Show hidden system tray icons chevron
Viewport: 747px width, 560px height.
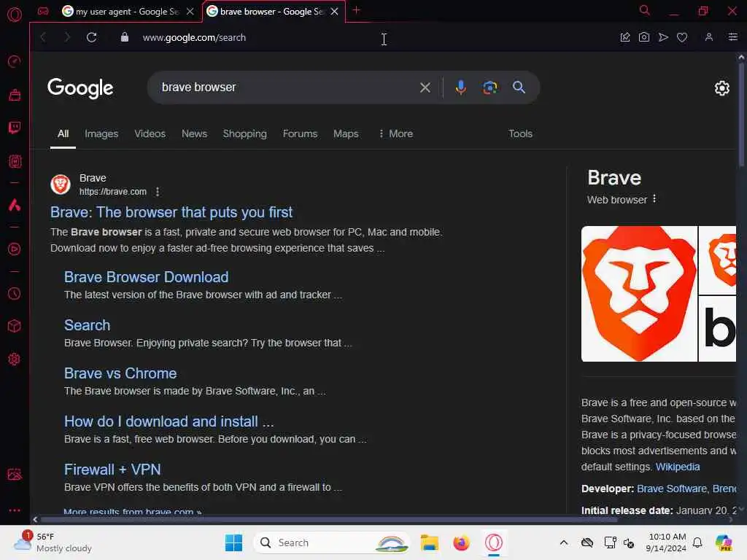pyautogui.click(x=564, y=542)
